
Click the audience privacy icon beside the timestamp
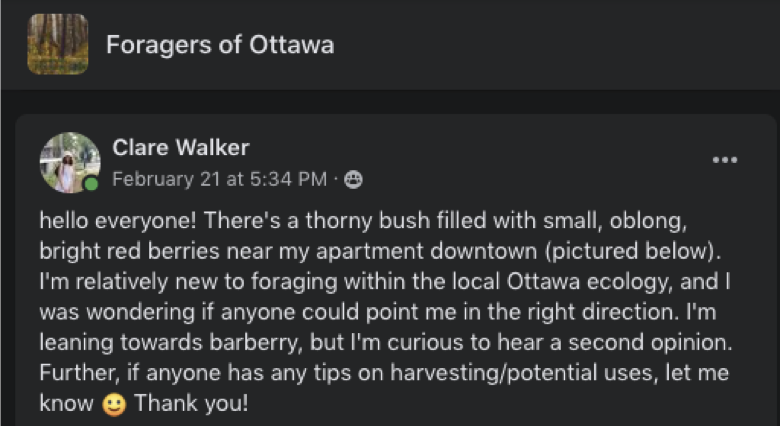[x=353, y=180]
